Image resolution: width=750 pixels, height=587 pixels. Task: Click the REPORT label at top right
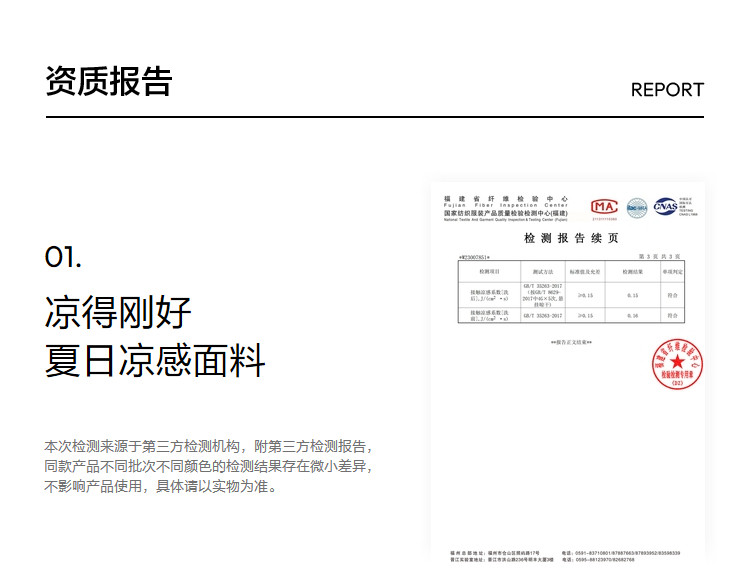pyautogui.click(x=667, y=90)
